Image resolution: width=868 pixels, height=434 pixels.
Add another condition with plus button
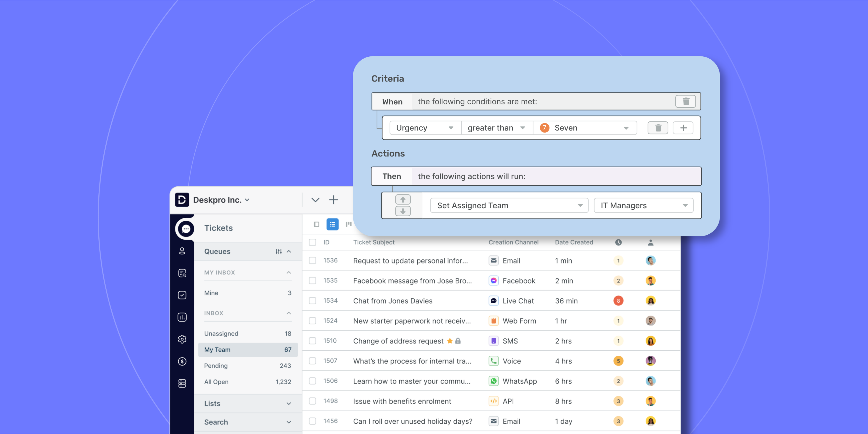click(683, 128)
